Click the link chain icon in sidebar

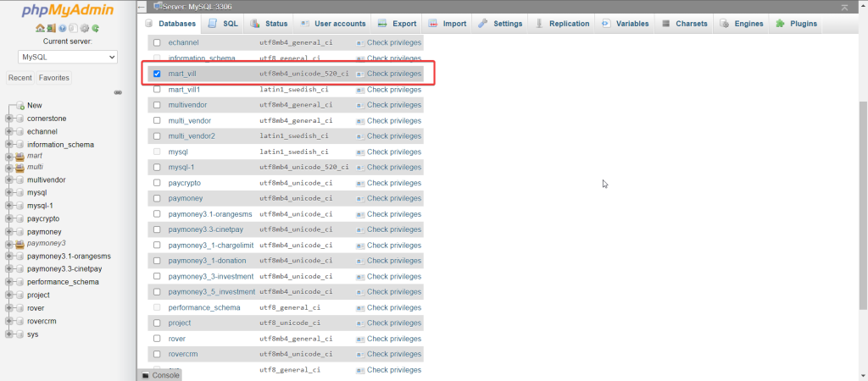tap(118, 92)
